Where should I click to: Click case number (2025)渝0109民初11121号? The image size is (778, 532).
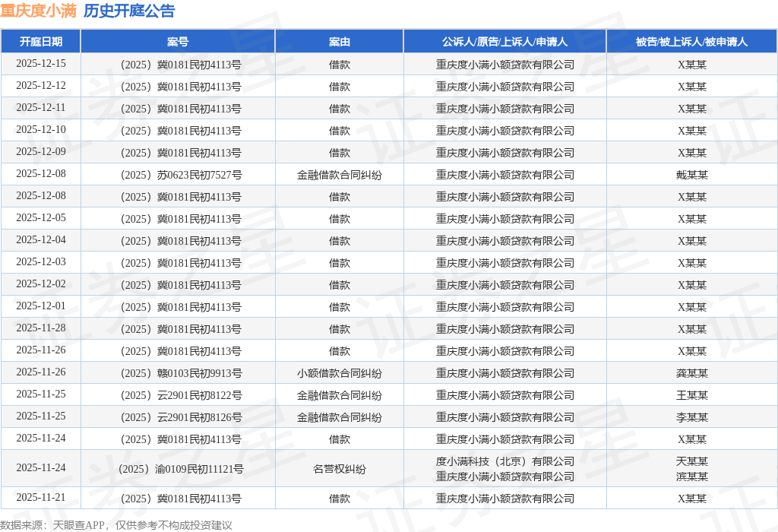[181, 469]
